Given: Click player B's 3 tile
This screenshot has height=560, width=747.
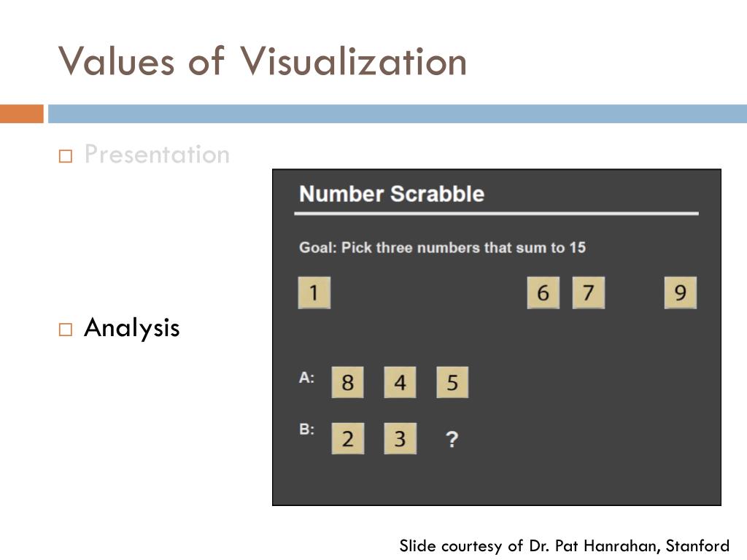Looking at the screenshot, I should (x=400, y=438).
